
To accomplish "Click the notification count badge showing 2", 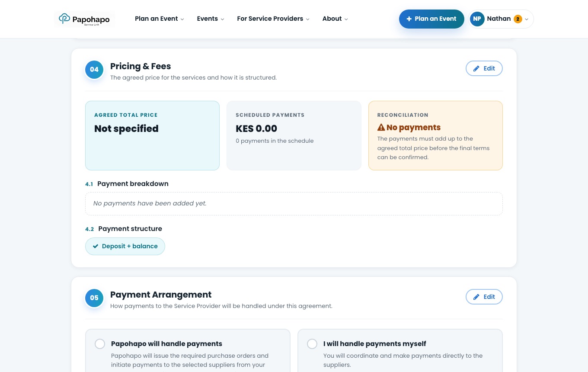I will coord(518,19).
